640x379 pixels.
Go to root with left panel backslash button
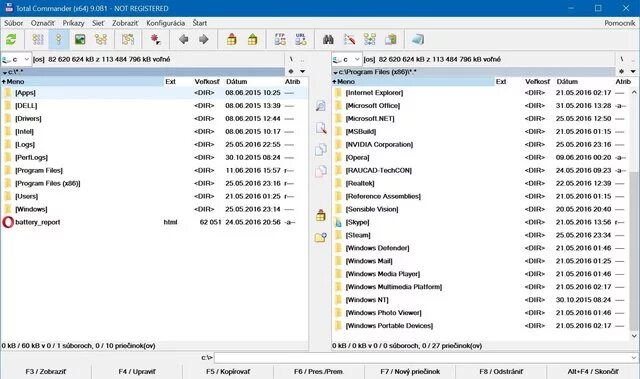[291, 60]
